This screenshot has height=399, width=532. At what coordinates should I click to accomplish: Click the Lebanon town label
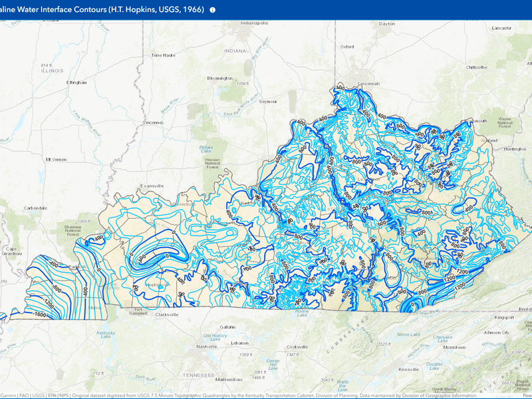[239, 343]
